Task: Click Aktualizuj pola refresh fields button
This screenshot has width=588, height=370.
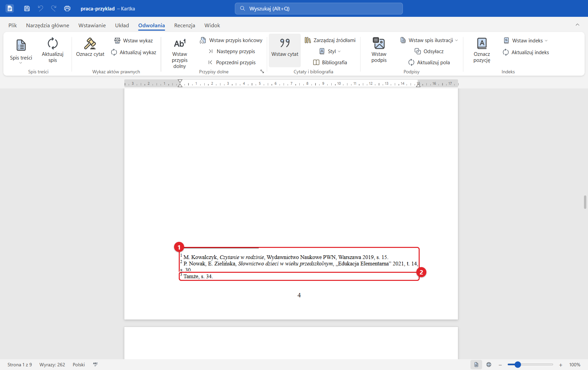Action: pos(429,62)
